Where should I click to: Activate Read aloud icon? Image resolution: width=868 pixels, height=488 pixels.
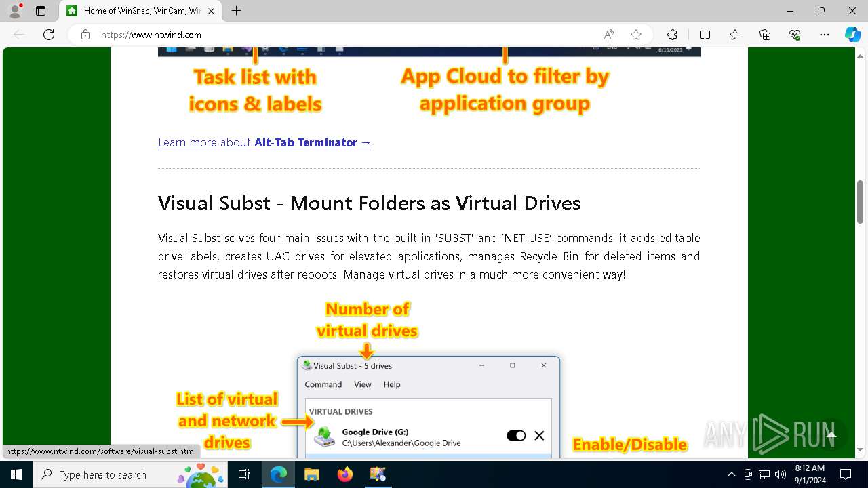609,35
